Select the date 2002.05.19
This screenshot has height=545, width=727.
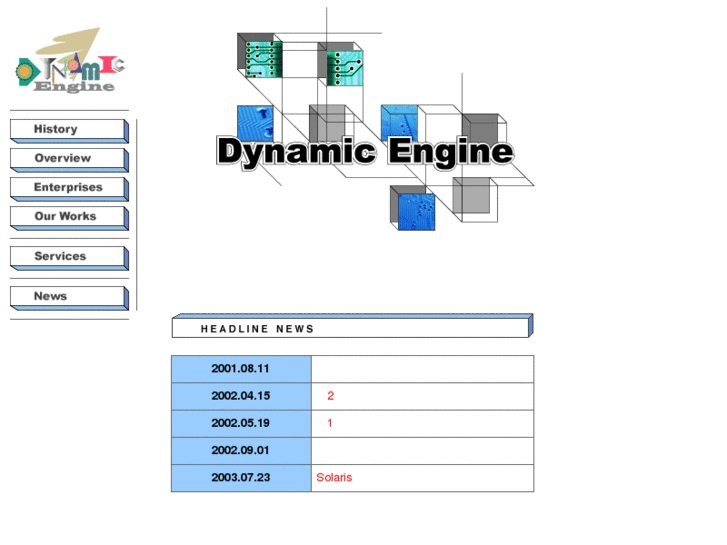240,423
